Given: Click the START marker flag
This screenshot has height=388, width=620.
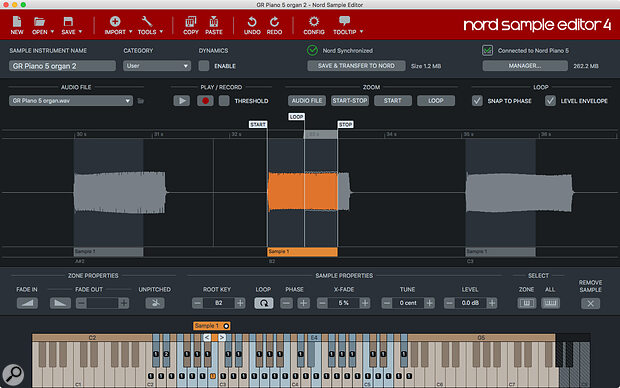Looking at the screenshot, I should 258,125.
